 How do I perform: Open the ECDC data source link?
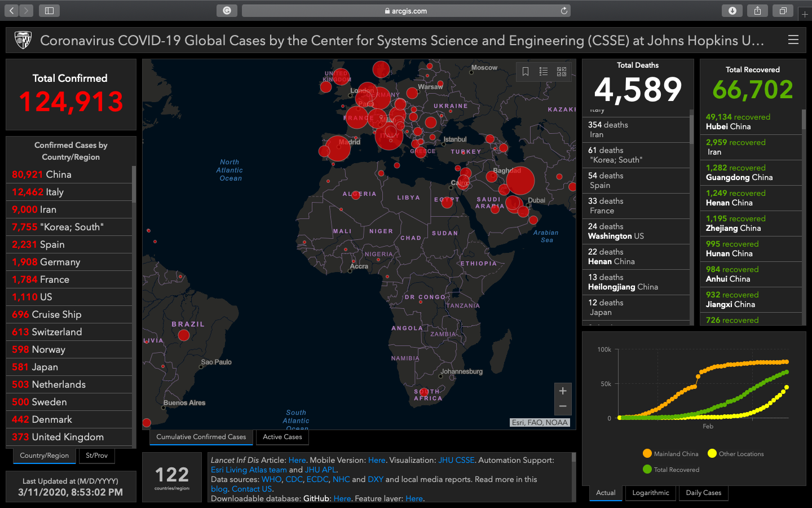click(317, 479)
